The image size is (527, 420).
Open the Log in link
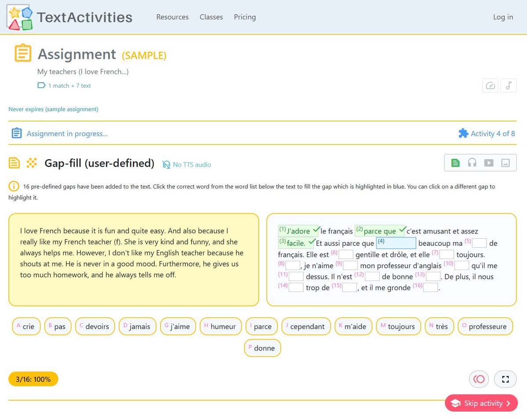[x=503, y=17]
